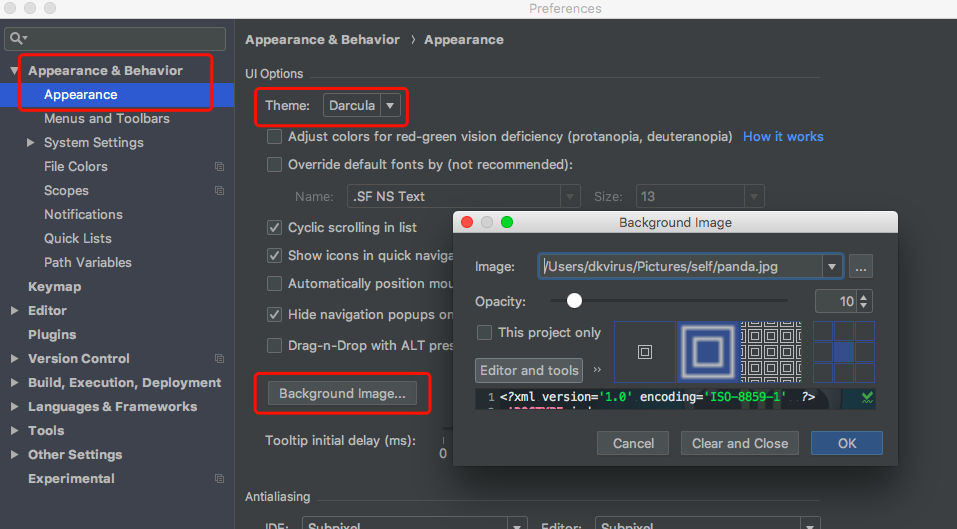Click the project-level icon beside File Colors
Screen dimensions: 957x529
(x=219, y=167)
